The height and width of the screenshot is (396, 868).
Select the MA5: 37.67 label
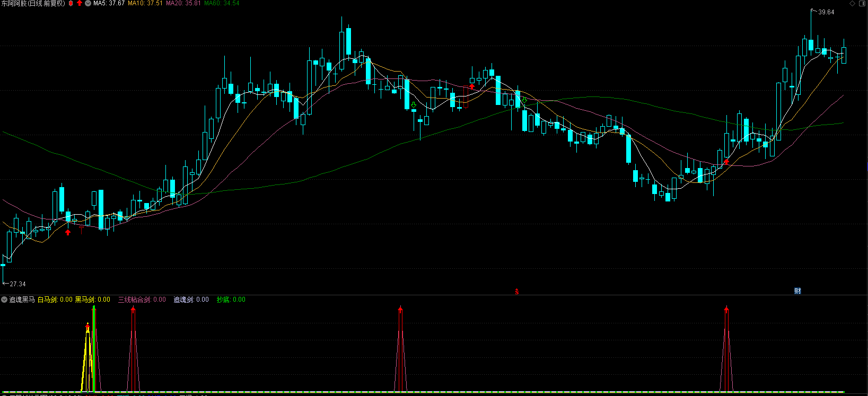[109, 3]
